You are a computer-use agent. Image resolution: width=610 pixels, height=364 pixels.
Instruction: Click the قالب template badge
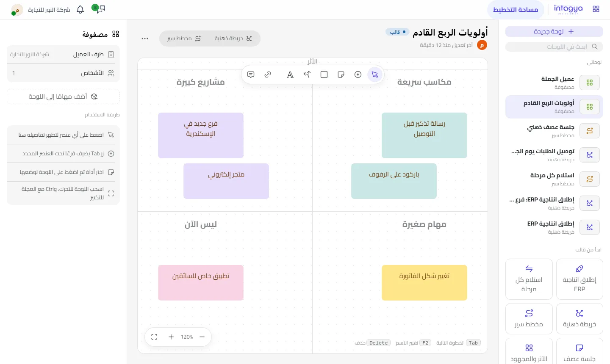397,32
